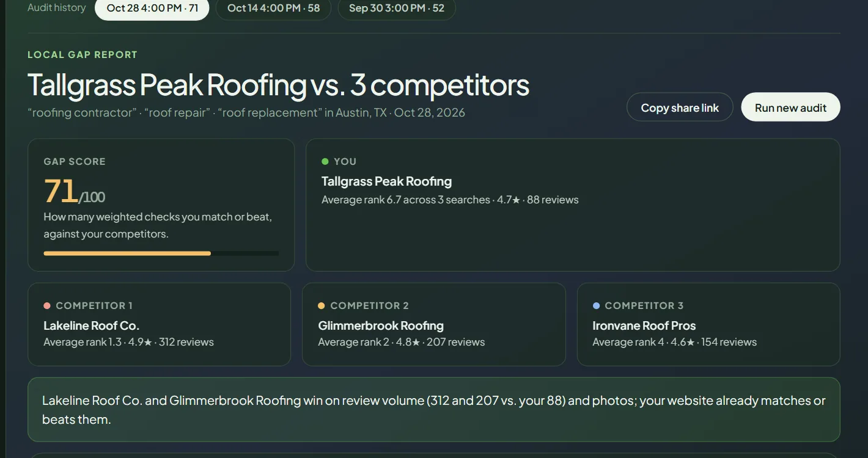The image size is (868, 458).
Task: Click the Audit history label
Action: pyautogui.click(x=57, y=8)
